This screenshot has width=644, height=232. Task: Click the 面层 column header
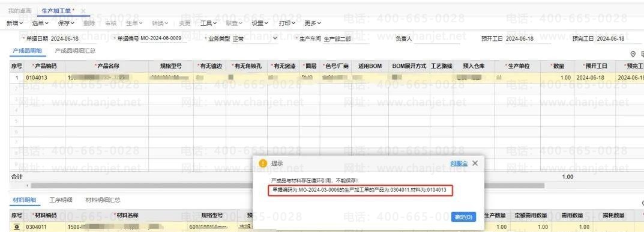click(x=310, y=66)
